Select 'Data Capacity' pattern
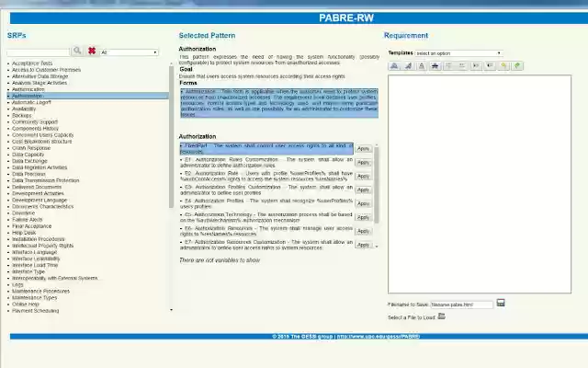 click(28, 155)
